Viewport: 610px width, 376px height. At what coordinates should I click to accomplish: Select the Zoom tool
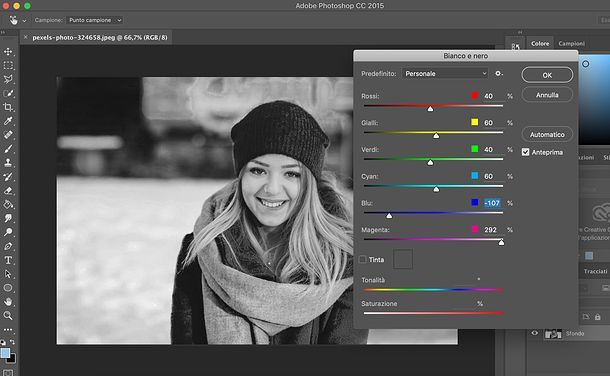pos(8,315)
